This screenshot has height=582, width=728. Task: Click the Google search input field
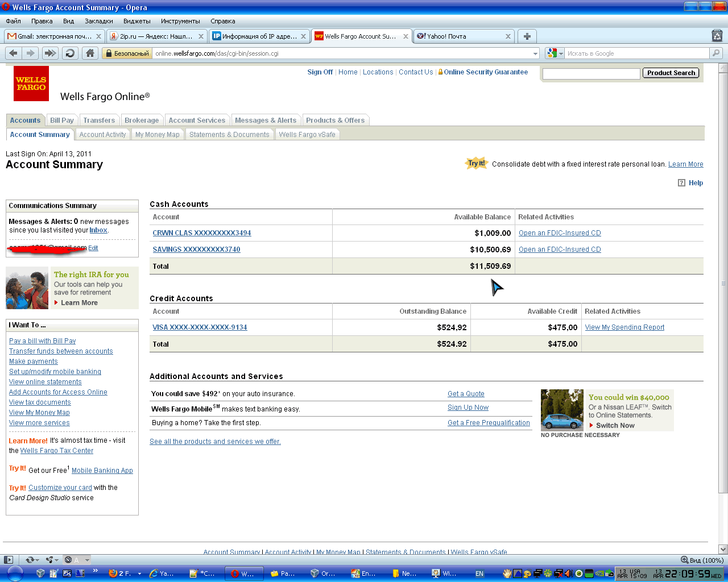coord(637,53)
